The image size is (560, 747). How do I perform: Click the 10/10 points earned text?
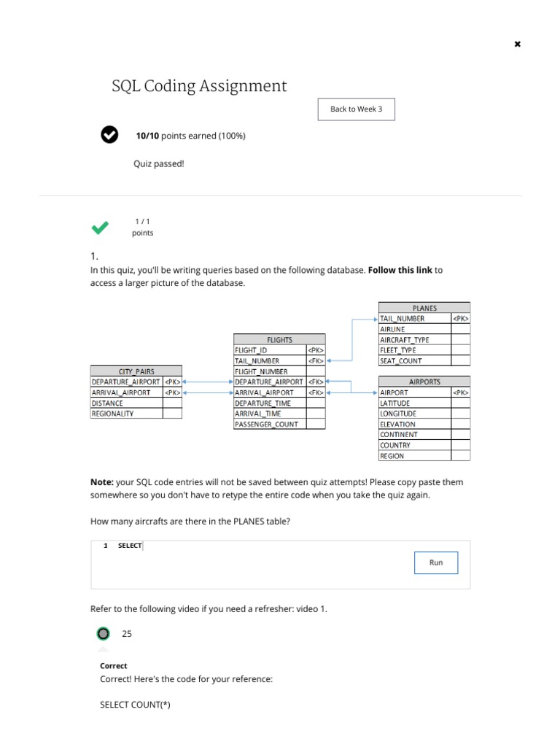190,136
